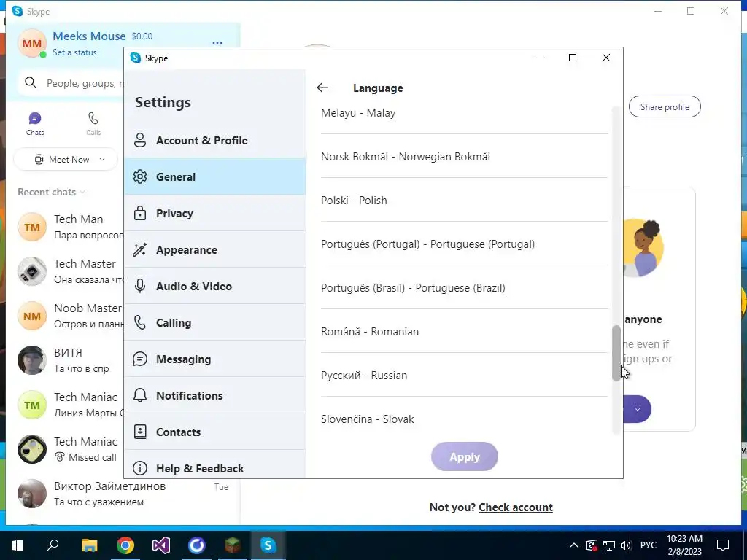Expand the Recent chats filter chevron
The image size is (747, 560).
[x=82, y=192]
